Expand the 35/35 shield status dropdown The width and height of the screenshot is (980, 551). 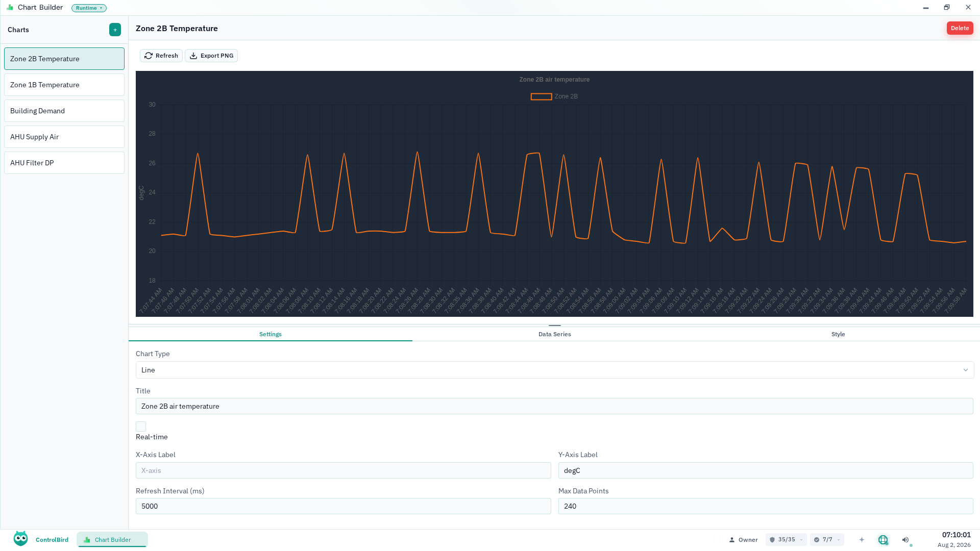tap(786, 540)
